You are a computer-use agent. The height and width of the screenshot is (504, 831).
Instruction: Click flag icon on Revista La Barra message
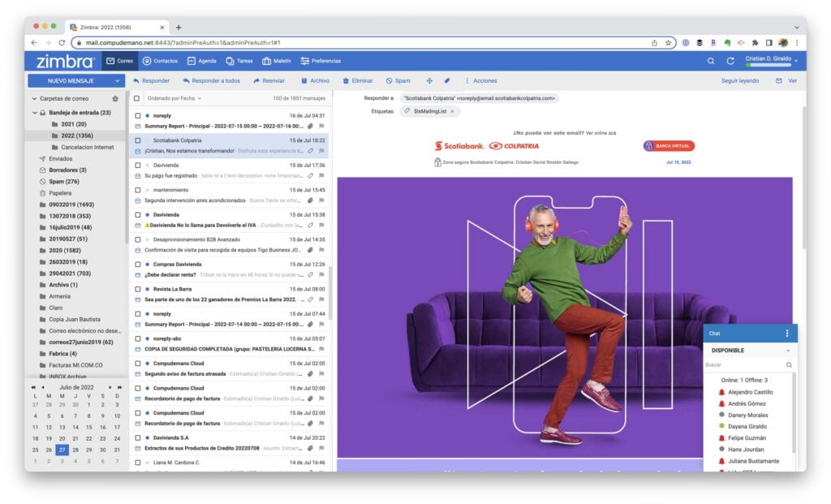[321, 299]
